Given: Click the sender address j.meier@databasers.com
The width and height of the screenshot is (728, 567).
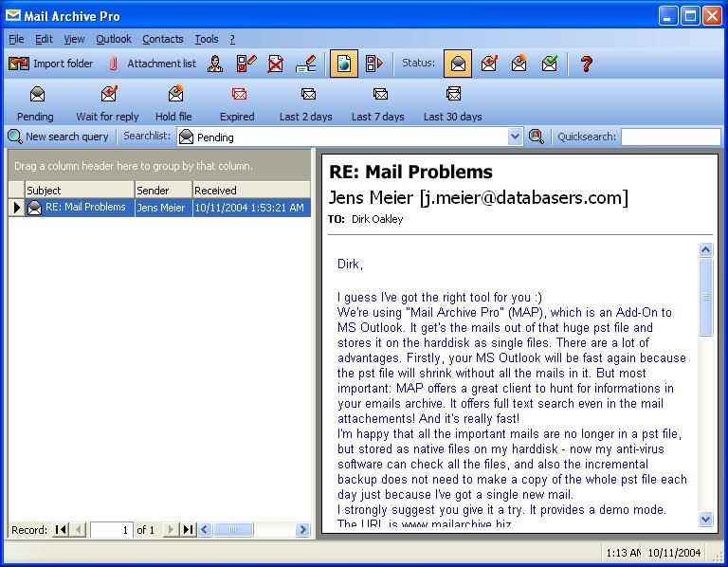Looking at the screenshot, I should (x=524, y=198).
